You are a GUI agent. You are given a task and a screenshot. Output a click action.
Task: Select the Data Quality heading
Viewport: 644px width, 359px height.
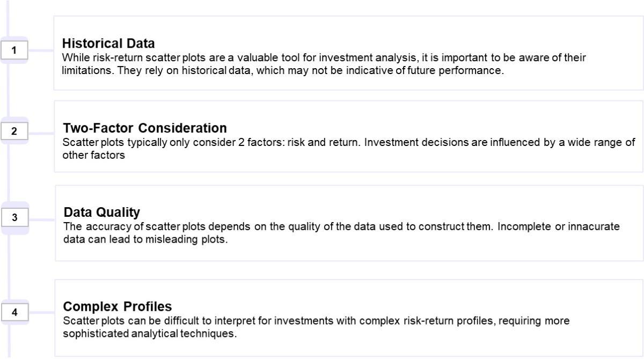point(101,211)
